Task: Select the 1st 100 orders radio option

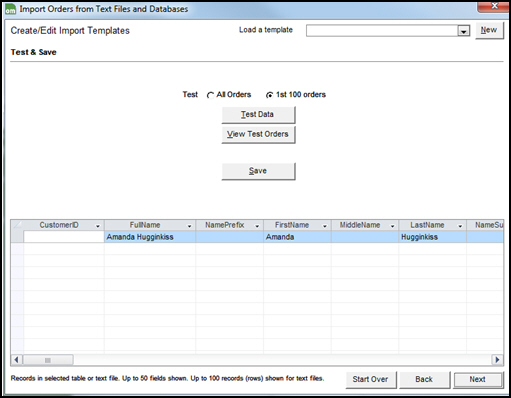Action: coord(269,95)
